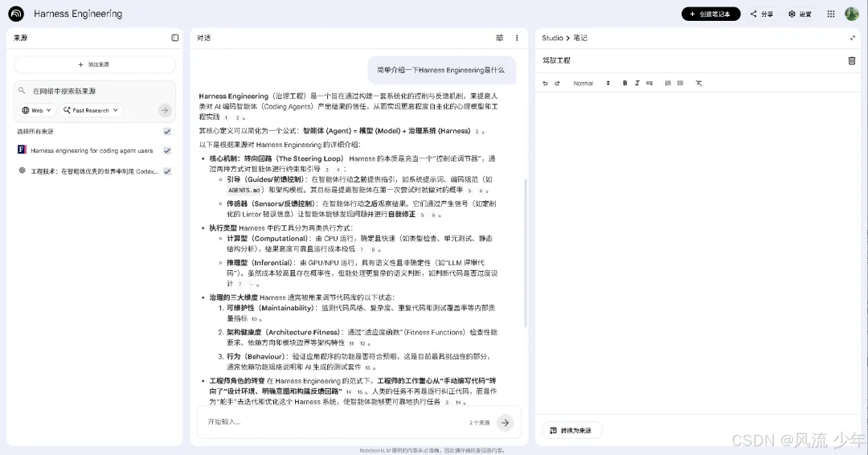Submit the web source search arrow
The image size is (868, 455).
pos(165,110)
